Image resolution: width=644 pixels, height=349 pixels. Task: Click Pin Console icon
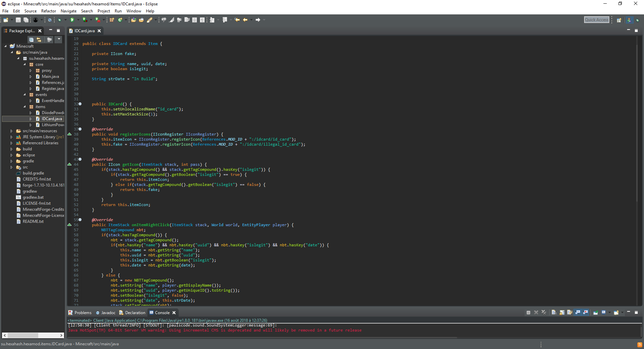pyautogui.click(x=595, y=312)
